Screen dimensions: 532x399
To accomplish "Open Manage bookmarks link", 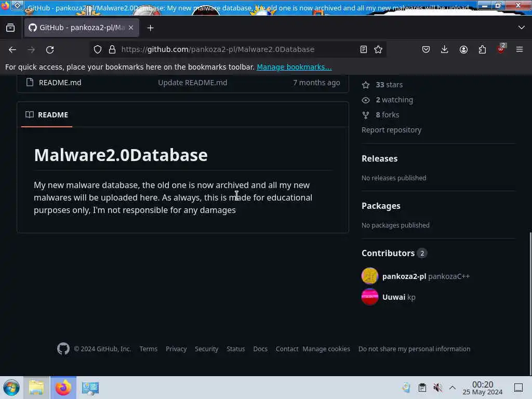I will pos(294,67).
